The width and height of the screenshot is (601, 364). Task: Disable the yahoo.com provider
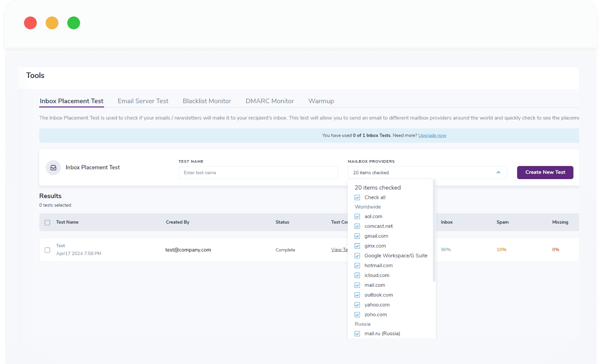click(357, 305)
